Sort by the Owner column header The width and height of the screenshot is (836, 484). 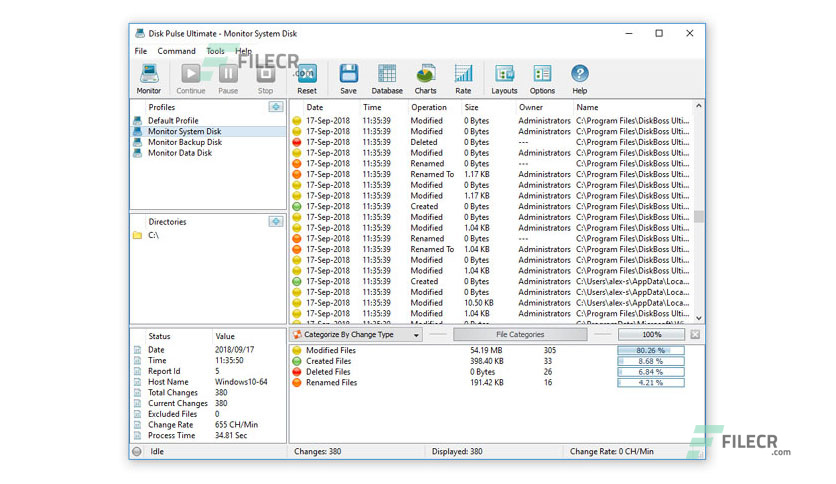[x=544, y=107]
